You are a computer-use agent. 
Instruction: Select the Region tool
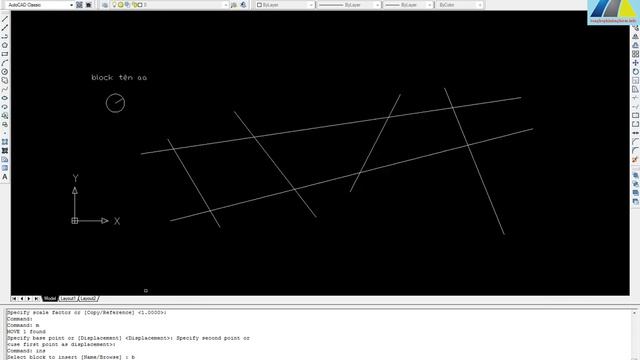4,160
